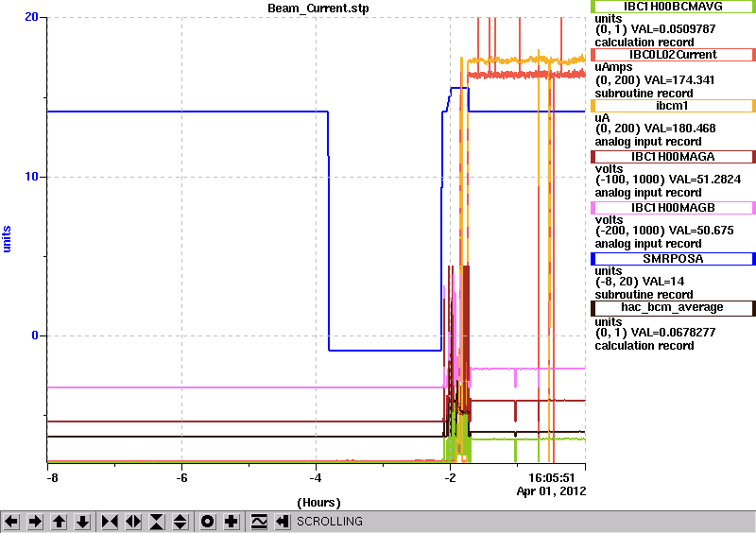Image resolution: width=756 pixels, height=533 pixels.
Task: Click the 'Apr 01, 2012' date label
Action: (551, 491)
